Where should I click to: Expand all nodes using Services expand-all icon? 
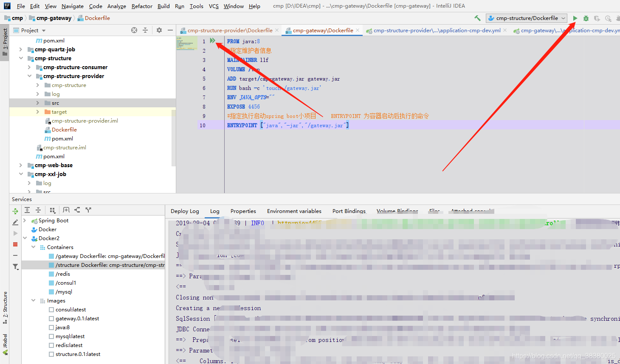click(27, 210)
